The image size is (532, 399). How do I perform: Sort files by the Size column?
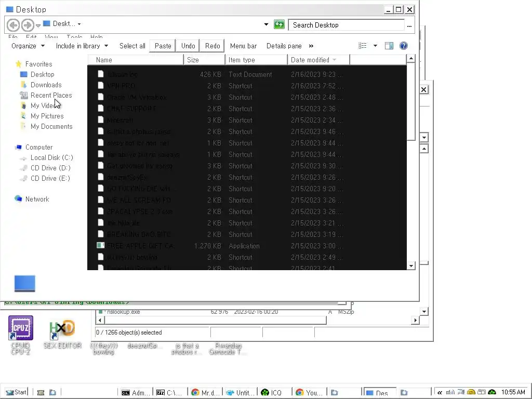(x=205, y=60)
